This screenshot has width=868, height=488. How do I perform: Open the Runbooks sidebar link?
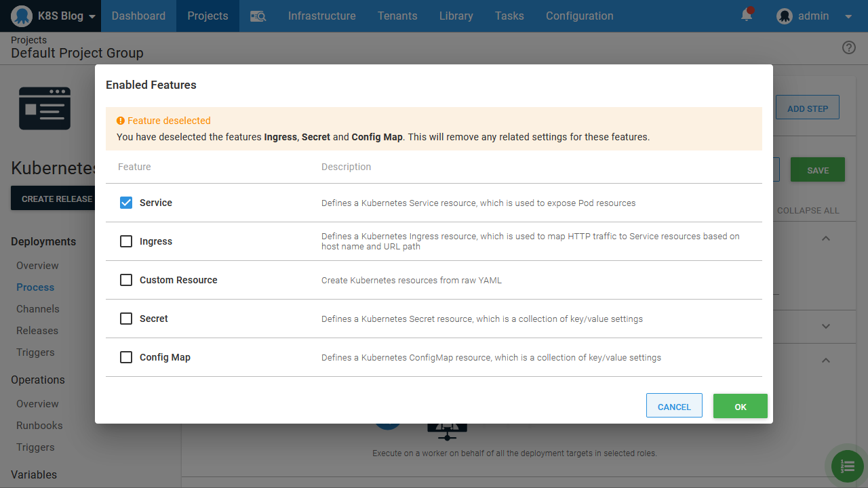(39, 426)
